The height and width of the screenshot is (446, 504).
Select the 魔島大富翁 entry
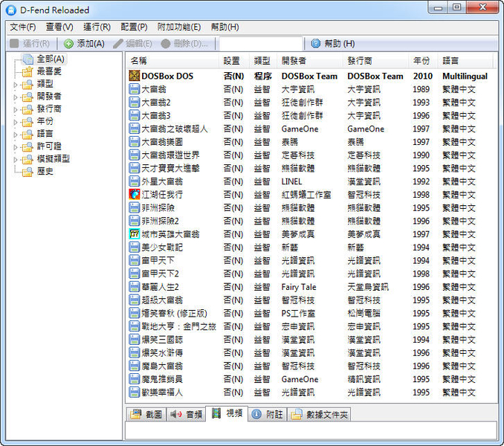point(162,366)
